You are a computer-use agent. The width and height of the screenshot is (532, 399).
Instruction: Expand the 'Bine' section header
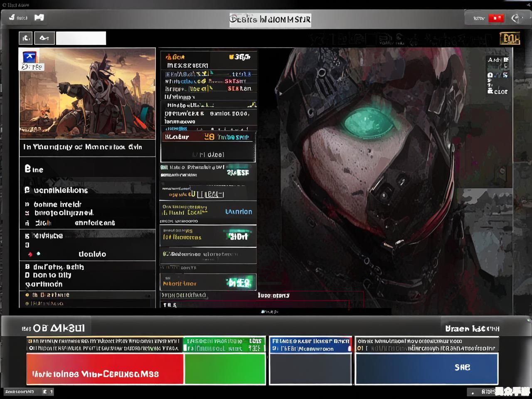34,169
